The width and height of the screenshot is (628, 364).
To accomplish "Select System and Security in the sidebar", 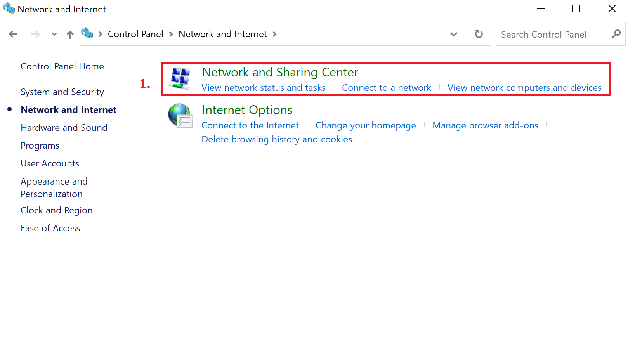I will click(x=62, y=92).
